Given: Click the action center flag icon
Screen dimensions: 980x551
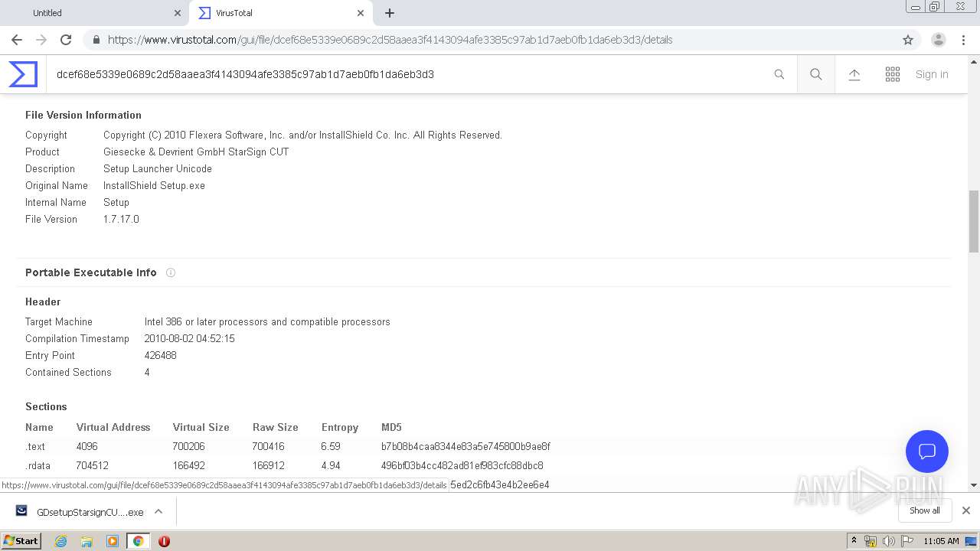Looking at the screenshot, I should point(906,541).
